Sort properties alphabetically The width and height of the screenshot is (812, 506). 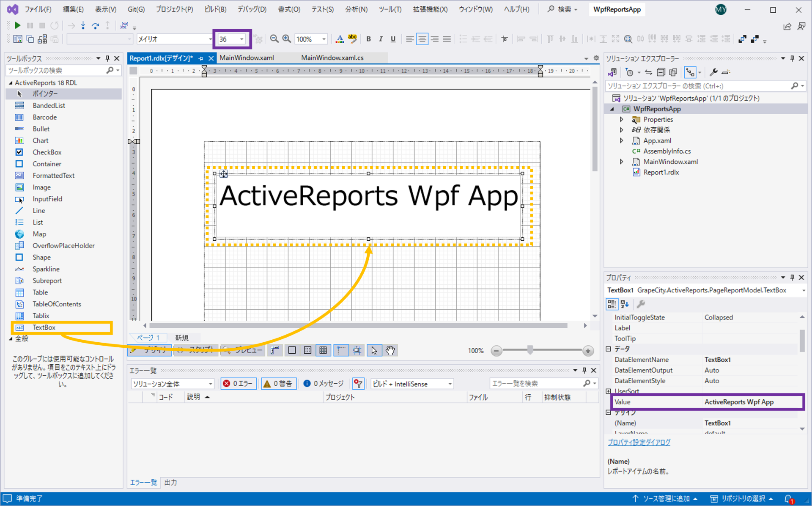pyautogui.click(x=625, y=304)
